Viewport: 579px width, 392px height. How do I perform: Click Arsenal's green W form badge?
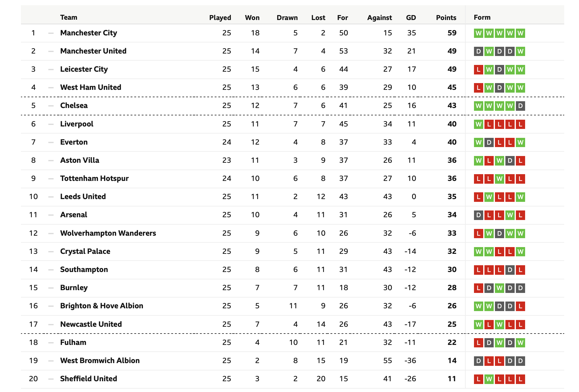pos(510,215)
